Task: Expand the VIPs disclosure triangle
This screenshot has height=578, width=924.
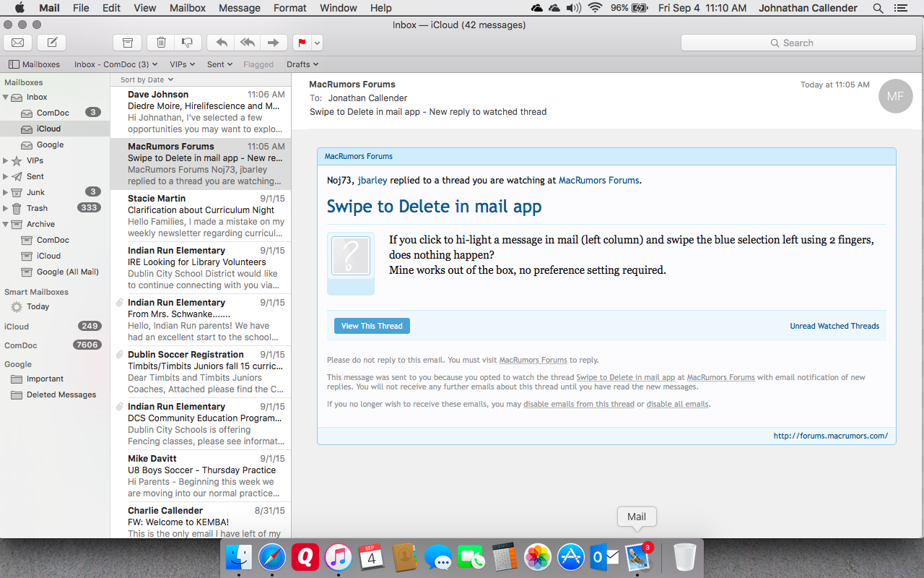Action: coord(6,160)
